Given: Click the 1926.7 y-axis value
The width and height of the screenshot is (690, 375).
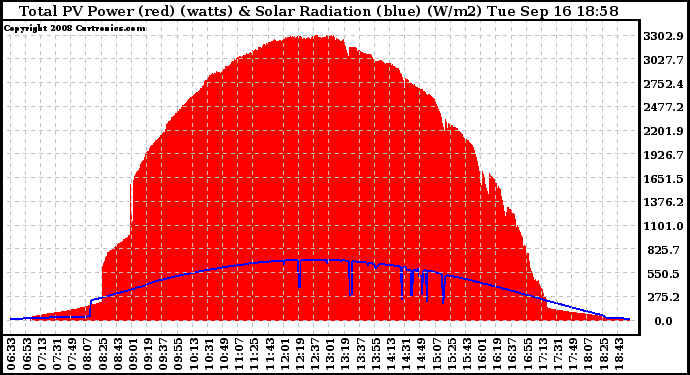Looking at the screenshot, I should 663,155.
